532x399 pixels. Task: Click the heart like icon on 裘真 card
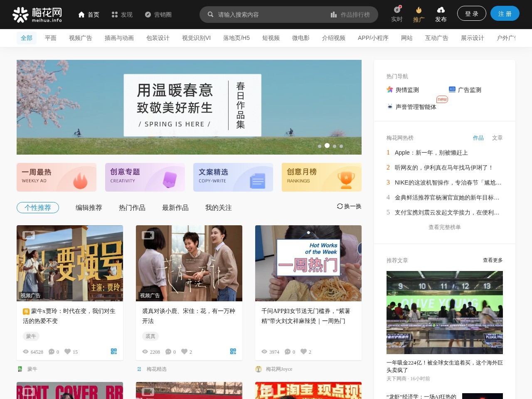(x=185, y=352)
